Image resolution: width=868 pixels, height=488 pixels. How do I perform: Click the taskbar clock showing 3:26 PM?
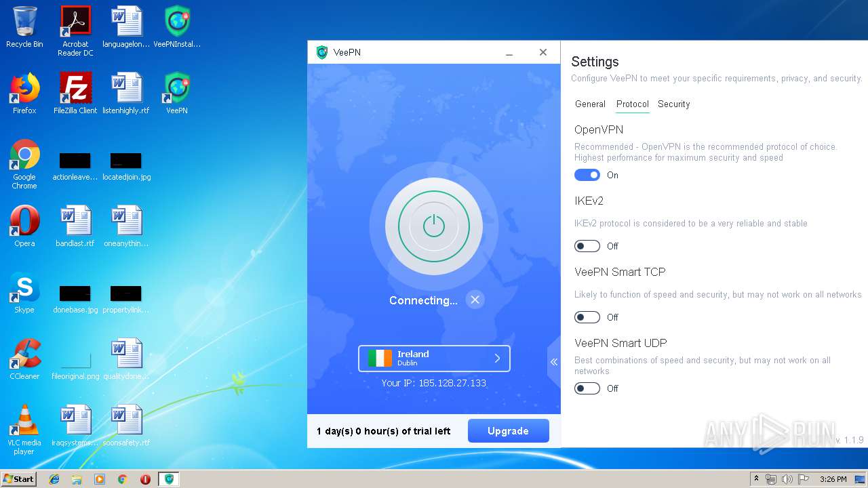click(833, 479)
